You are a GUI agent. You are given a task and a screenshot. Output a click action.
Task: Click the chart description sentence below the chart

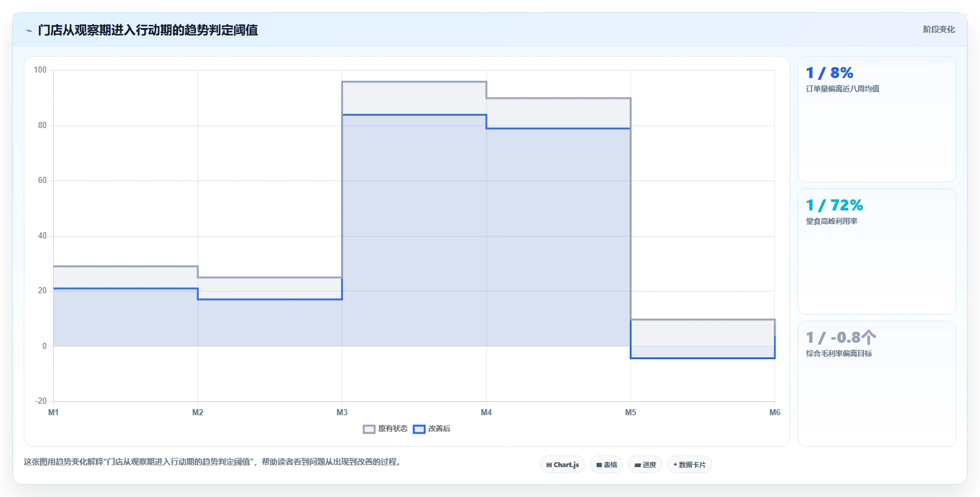(214, 462)
